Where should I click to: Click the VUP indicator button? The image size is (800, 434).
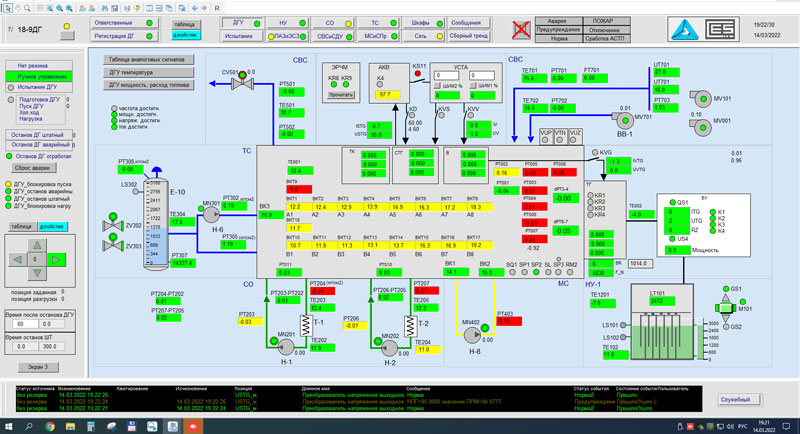546,136
